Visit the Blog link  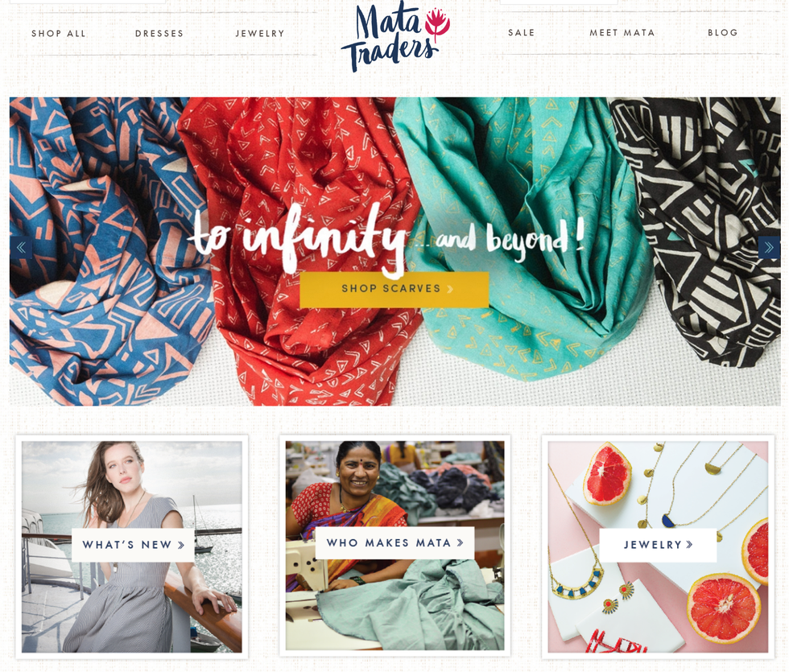[723, 33]
